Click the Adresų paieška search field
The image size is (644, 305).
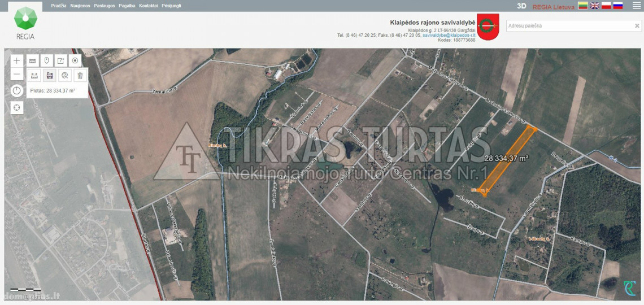click(x=569, y=26)
